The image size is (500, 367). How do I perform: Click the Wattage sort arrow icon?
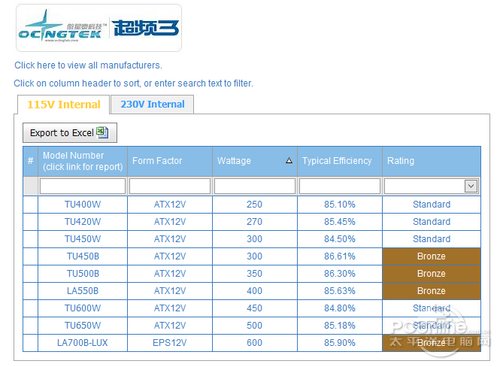pos(289,161)
